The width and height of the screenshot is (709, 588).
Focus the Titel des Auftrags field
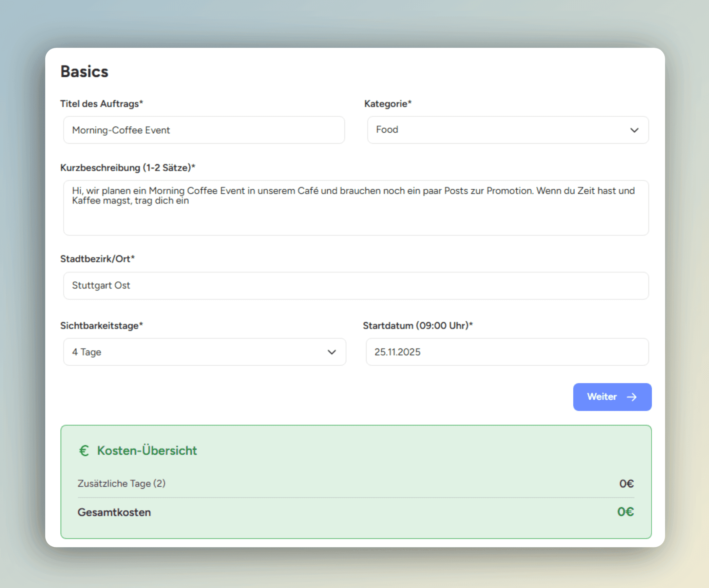(203, 130)
